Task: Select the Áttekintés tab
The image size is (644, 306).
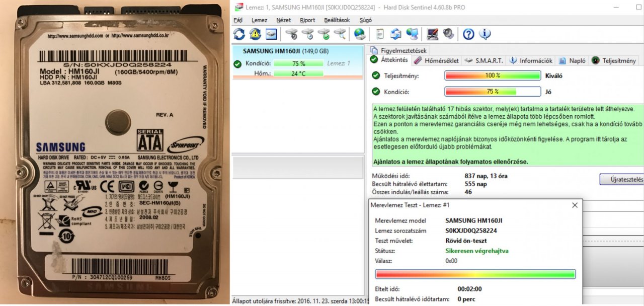Action: pos(389,60)
